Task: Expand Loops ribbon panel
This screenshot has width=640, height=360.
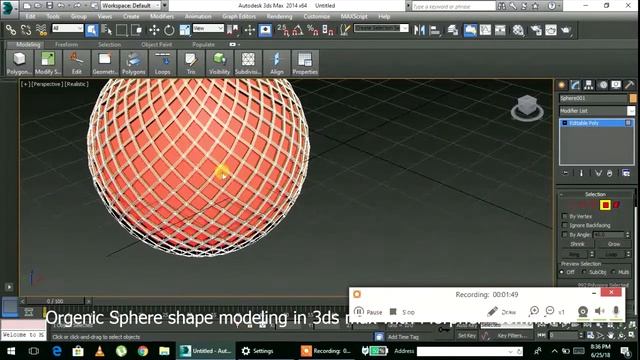Action: click(162, 63)
